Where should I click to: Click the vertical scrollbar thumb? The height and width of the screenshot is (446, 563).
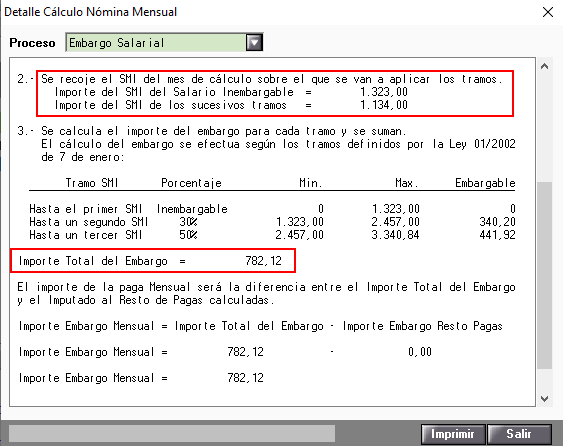tap(544, 275)
